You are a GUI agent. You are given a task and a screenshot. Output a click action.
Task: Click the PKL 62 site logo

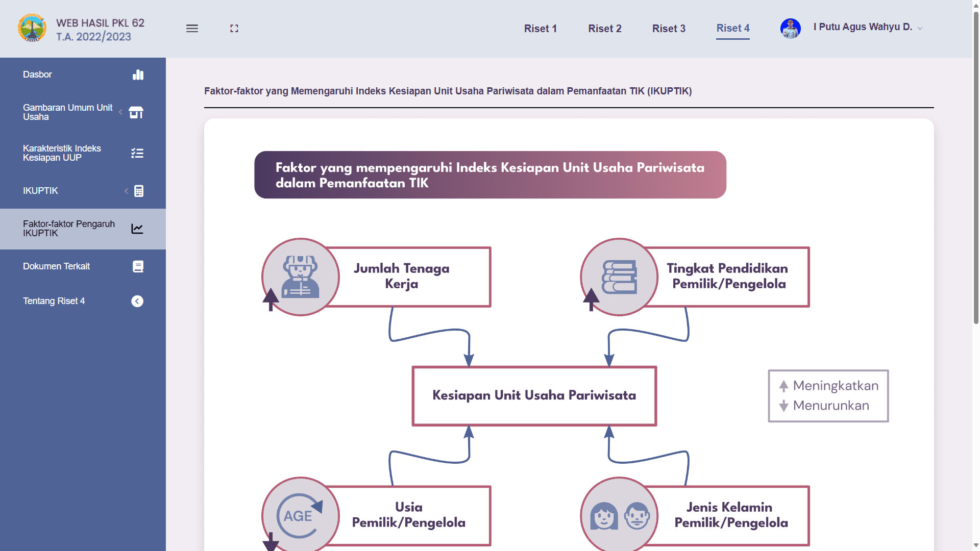pyautogui.click(x=32, y=28)
